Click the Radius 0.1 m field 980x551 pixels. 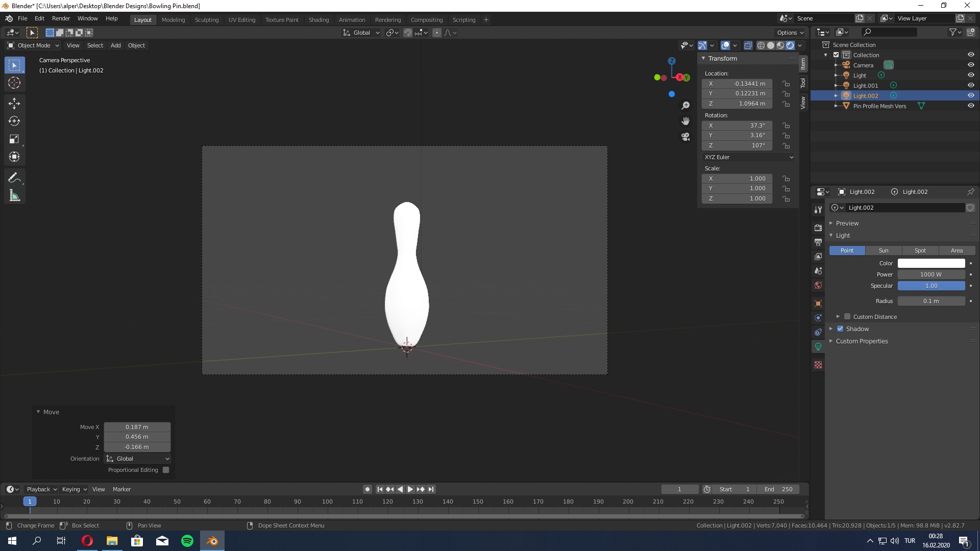[x=932, y=301]
